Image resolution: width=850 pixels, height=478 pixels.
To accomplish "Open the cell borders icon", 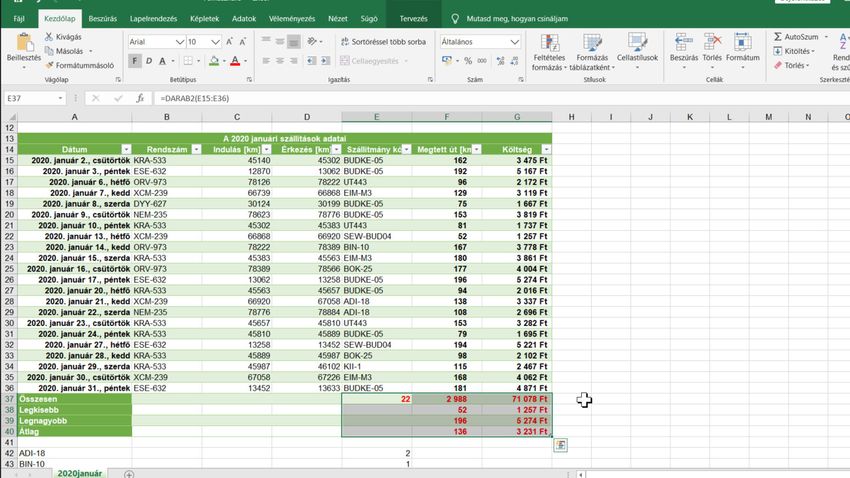I will [x=188, y=61].
